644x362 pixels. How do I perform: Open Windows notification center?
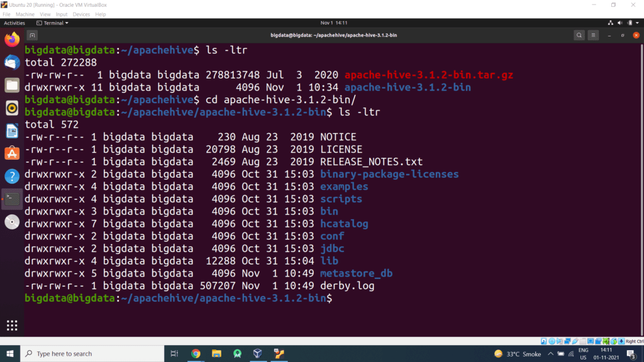click(631, 354)
